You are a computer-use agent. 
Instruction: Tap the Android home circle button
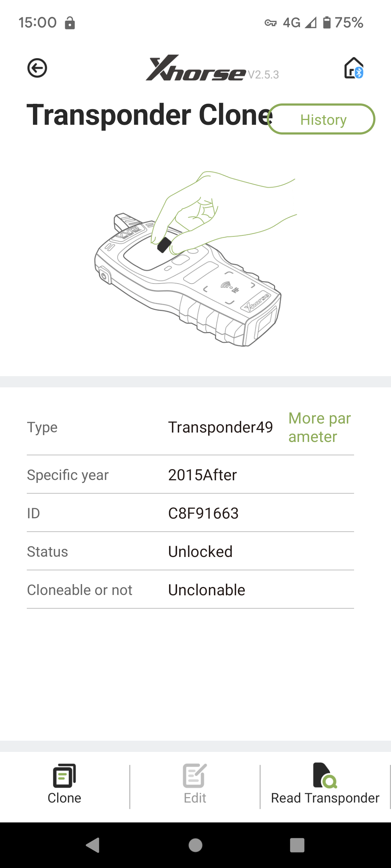click(x=195, y=845)
